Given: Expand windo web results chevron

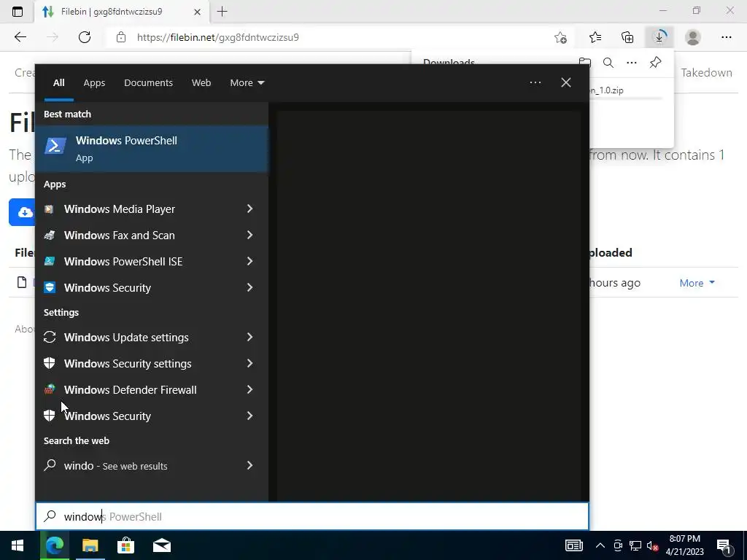Looking at the screenshot, I should click(x=249, y=465).
